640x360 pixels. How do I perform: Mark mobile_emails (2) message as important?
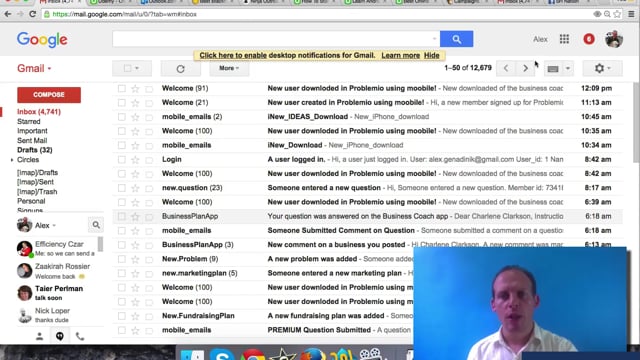pyautogui.click(x=149, y=117)
